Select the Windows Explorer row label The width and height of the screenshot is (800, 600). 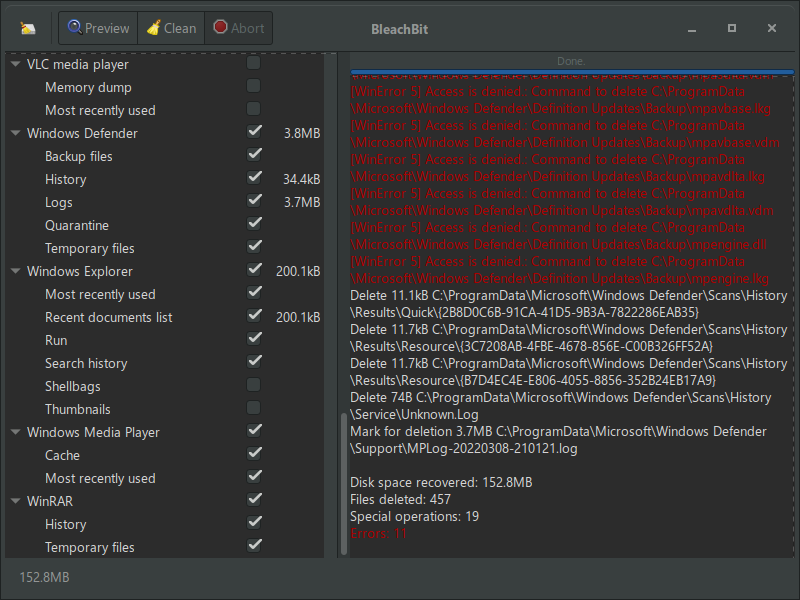(80, 271)
